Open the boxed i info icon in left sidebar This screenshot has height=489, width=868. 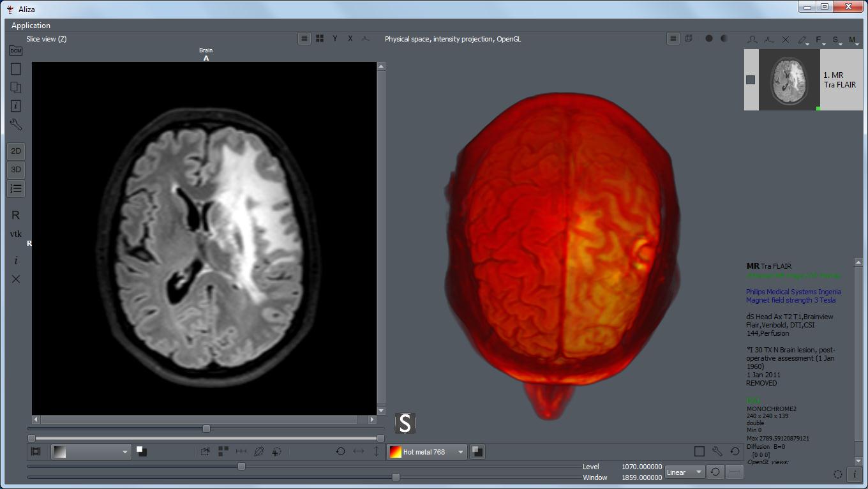[x=16, y=106]
